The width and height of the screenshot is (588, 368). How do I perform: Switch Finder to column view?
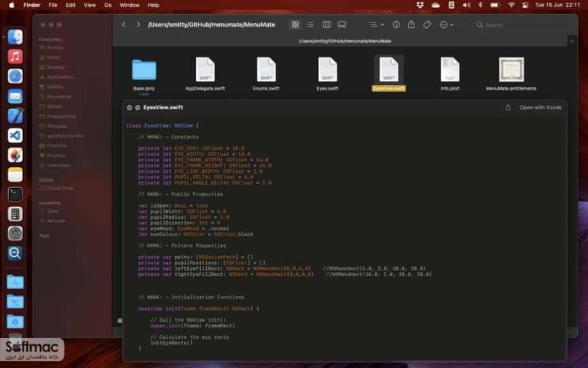pos(326,25)
